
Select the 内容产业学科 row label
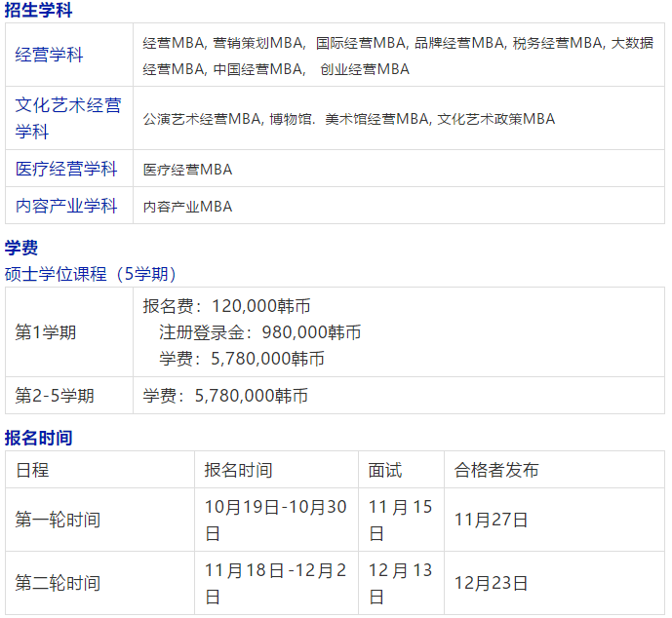(x=66, y=206)
